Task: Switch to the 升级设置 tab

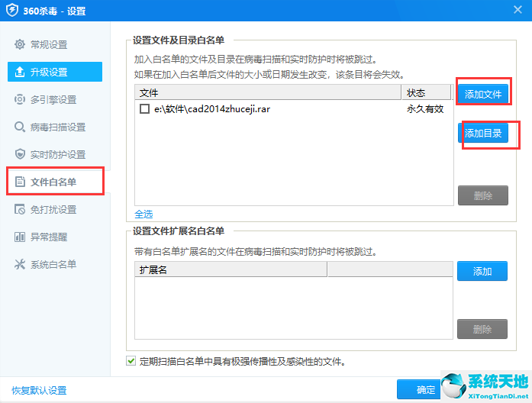Action: pyautogui.click(x=55, y=72)
